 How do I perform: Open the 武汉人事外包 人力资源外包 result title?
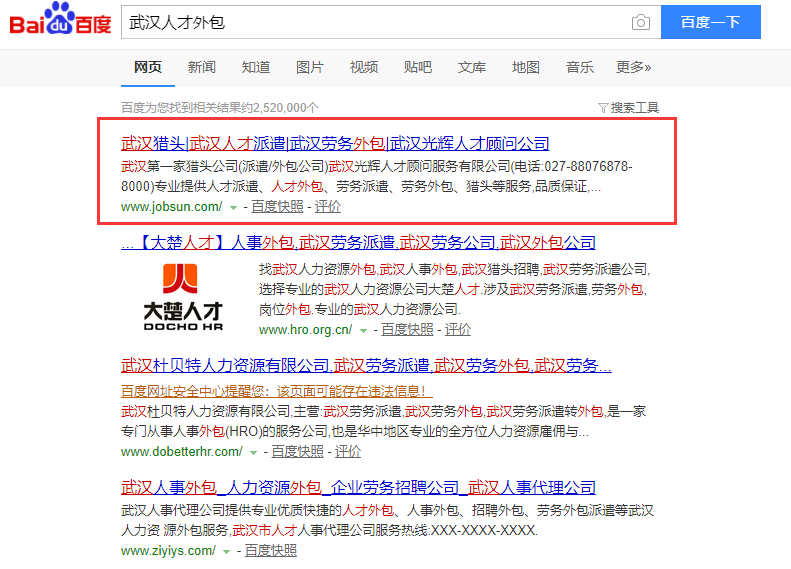pyautogui.click(x=358, y=488)
